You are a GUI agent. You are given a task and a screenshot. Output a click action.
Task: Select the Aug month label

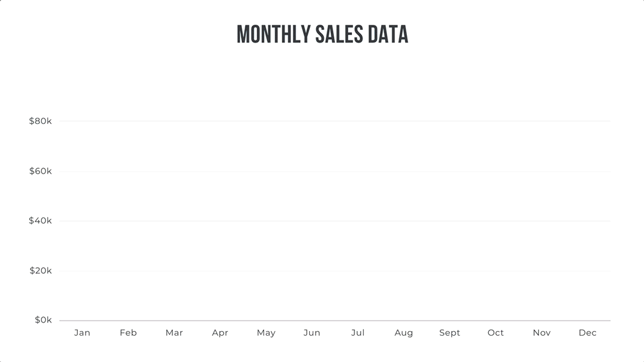pyautogui.click(x=404, y=333)
